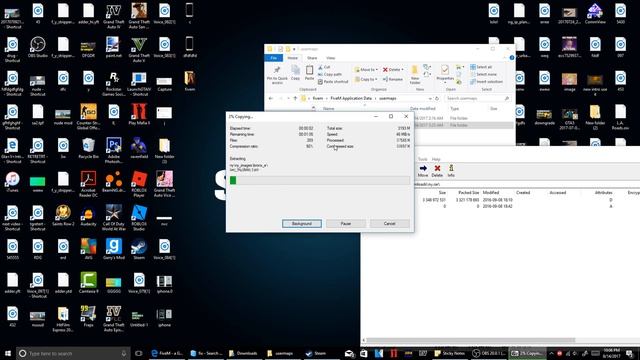Click the Properties ribbon icon
The image size is (640, 360).
pos(445,73)
